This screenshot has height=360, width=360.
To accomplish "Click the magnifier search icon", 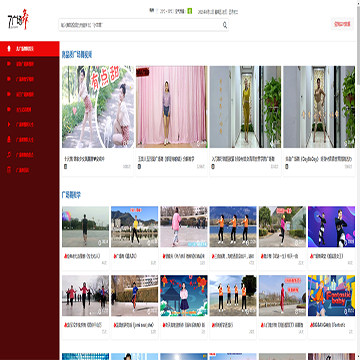I will (225, 25).
